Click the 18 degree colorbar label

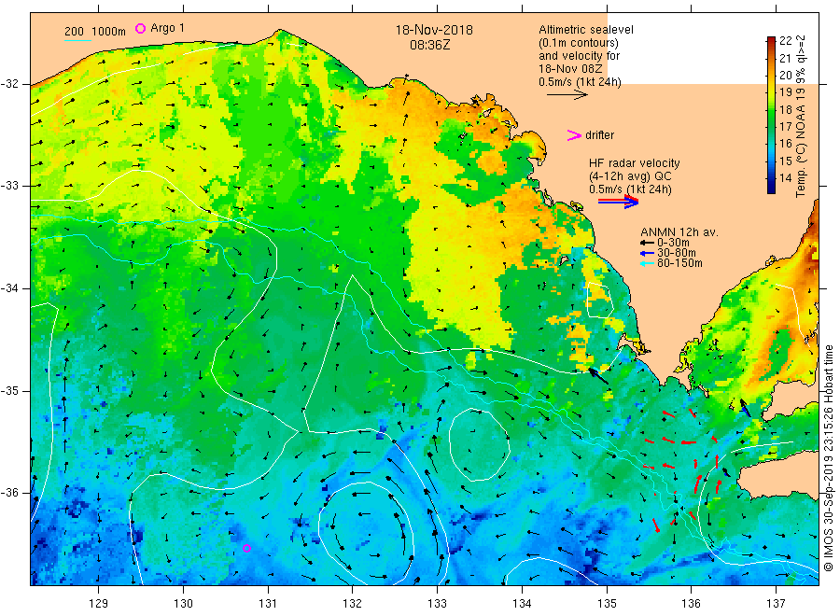785,110
